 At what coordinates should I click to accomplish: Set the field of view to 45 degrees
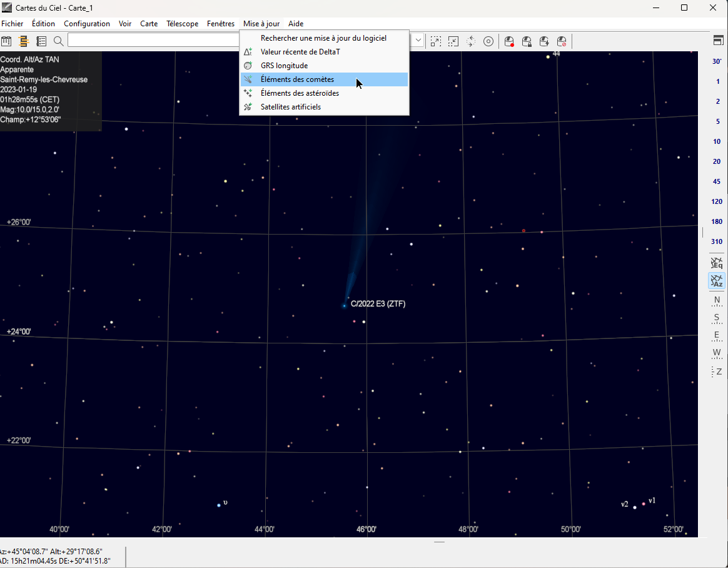pyautogui.click(x=717, y=181)
